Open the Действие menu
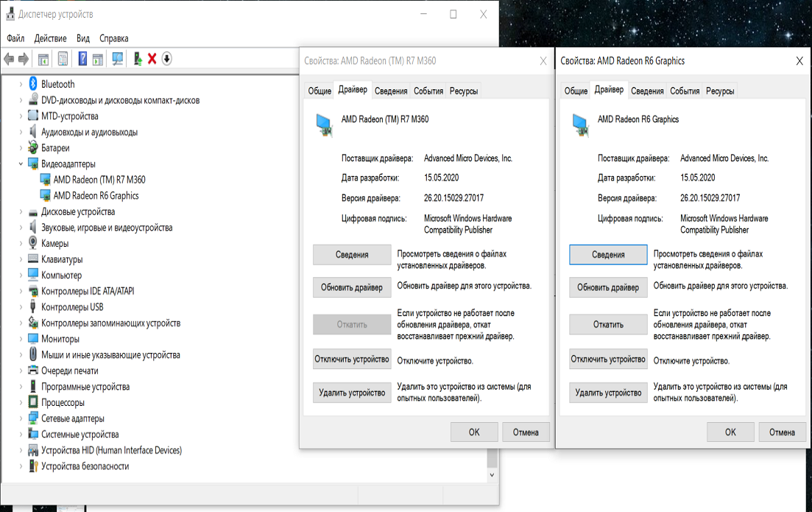The image size is (812, 512). (x=50, y=38)
